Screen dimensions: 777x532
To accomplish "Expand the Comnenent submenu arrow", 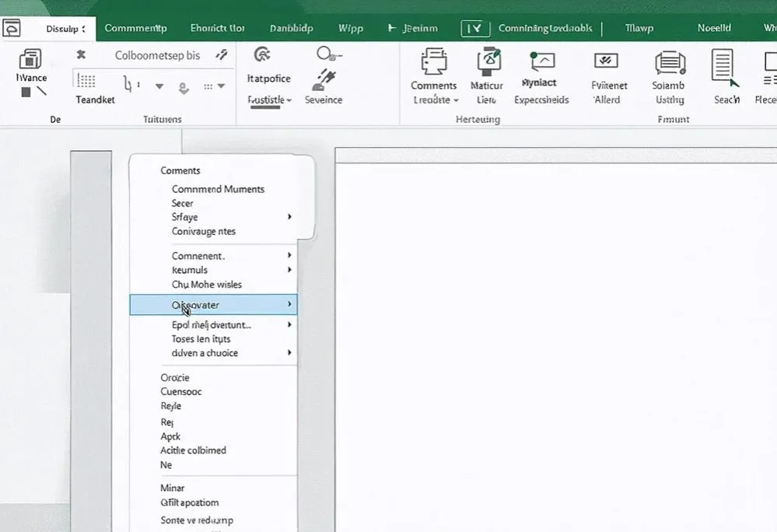I will pos(289,255).
